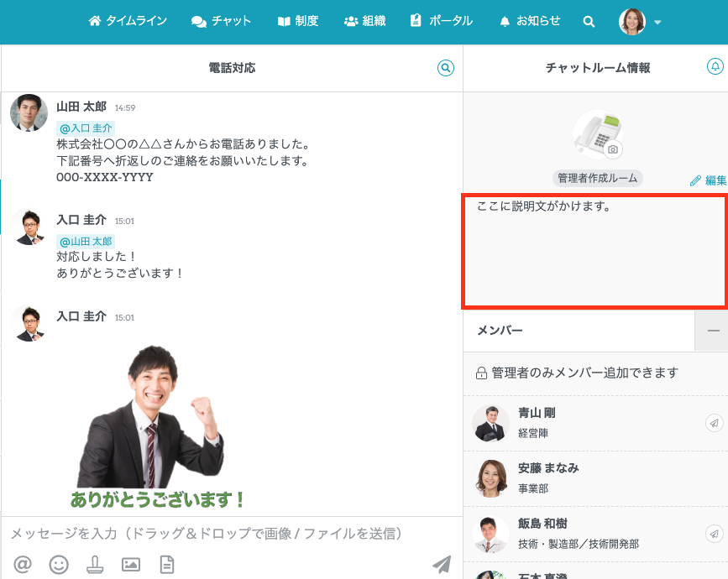Viewport: 728px width, 579px height.
Task: Click the 編集 edit link
Action: pyautogui.click(x=708, y=180)
